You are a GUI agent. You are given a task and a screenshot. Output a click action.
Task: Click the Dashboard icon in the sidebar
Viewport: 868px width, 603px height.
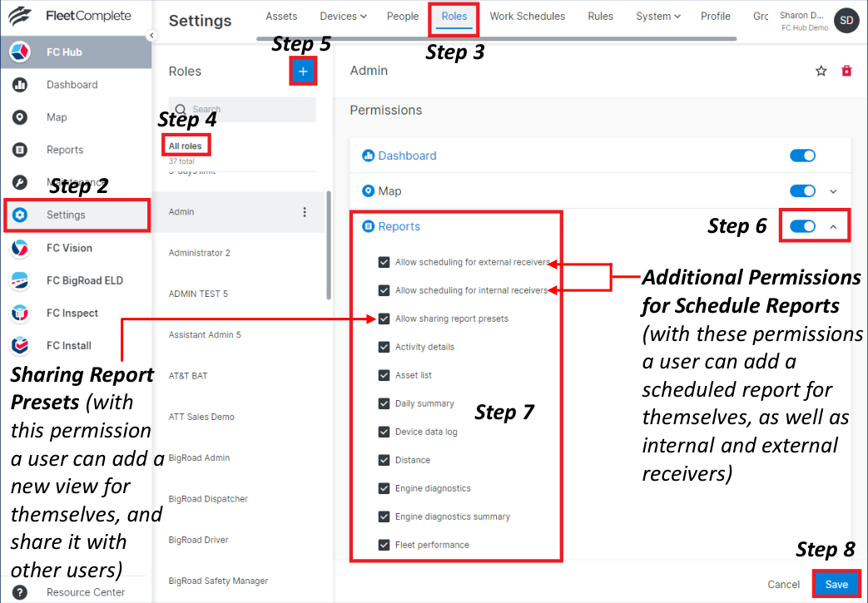click(19, 85)
